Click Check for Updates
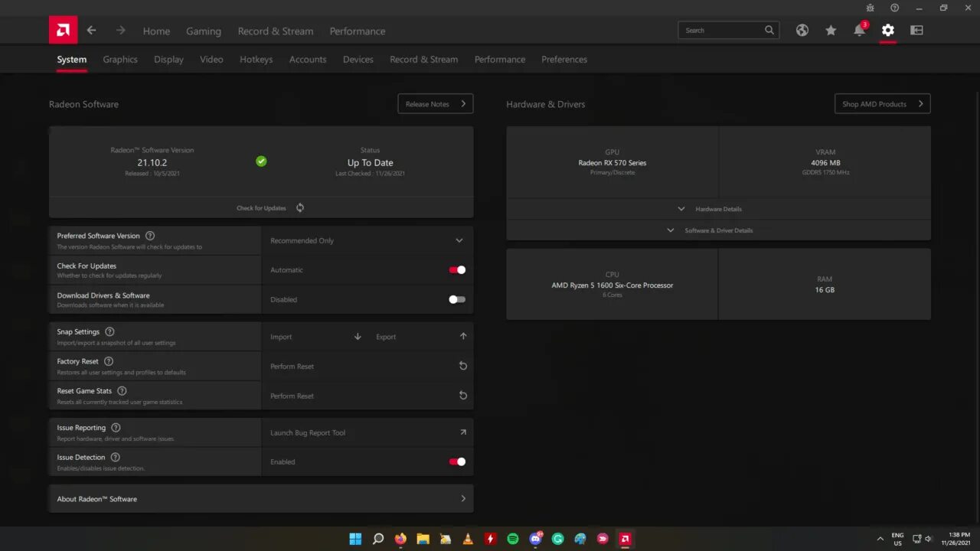The image size is (980, 551). tap(261, 208)
